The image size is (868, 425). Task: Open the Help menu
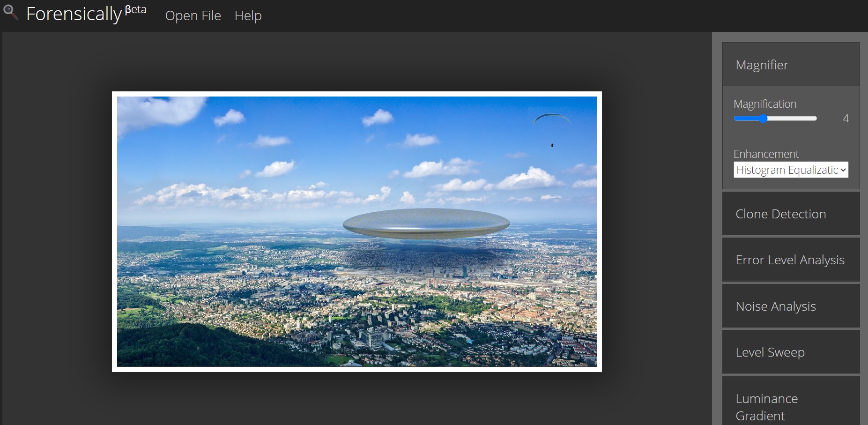coord(248,15)
